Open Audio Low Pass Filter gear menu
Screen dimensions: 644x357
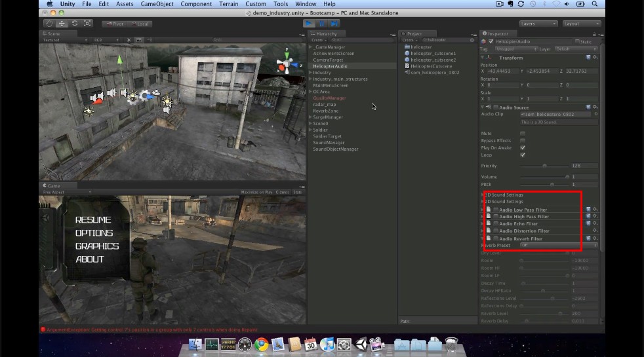[x=595, y=209]
